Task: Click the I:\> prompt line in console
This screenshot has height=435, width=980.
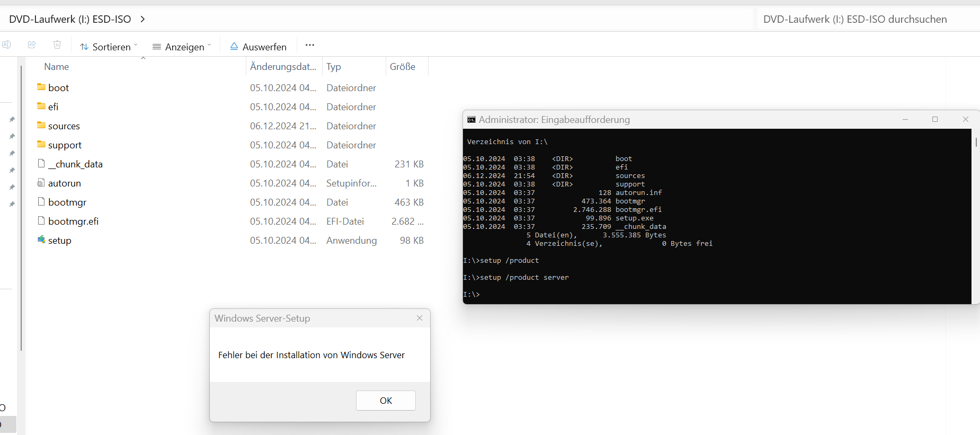Action: 471,295
